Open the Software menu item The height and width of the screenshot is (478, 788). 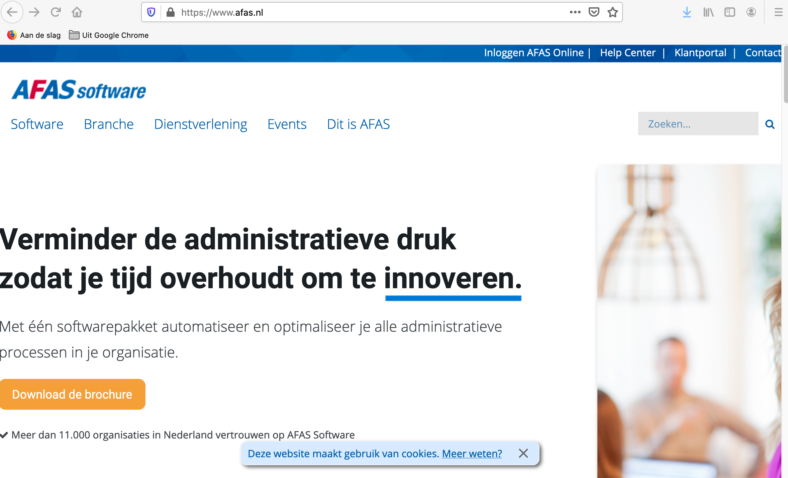(37, 124)
